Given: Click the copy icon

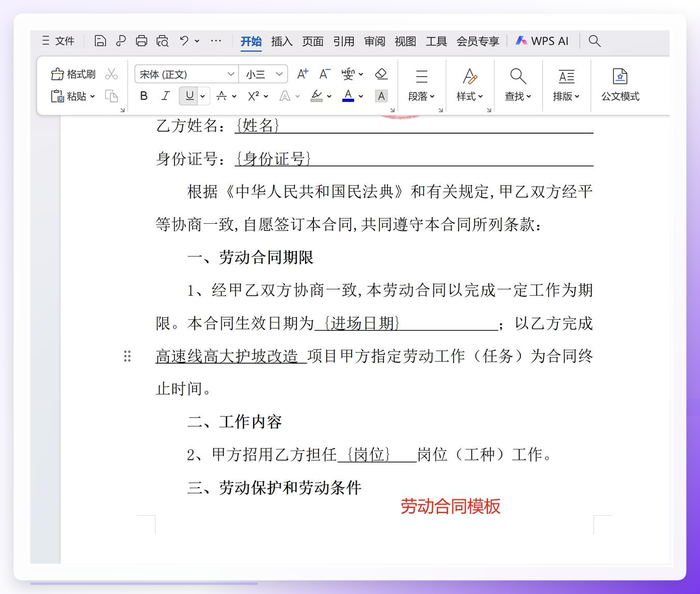Looking at the screenshot, I should point(111,96).
